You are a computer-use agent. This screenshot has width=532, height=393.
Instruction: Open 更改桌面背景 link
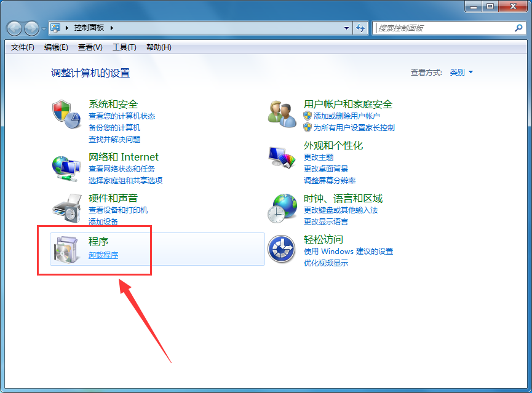(326, 169)
